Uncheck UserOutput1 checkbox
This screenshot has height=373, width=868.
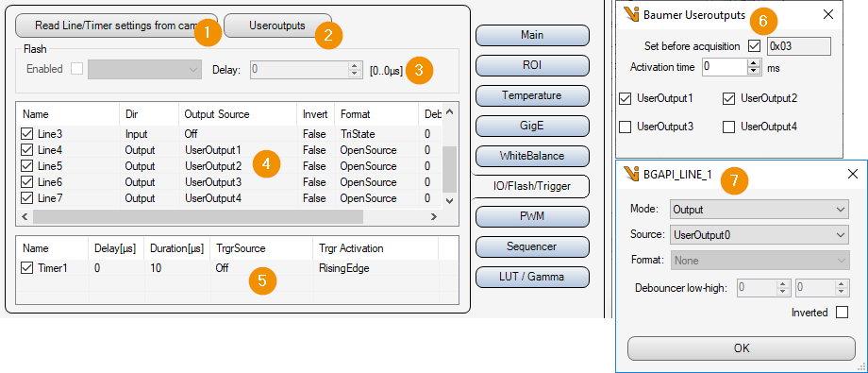pyautogui.click(x=626, y=98)
